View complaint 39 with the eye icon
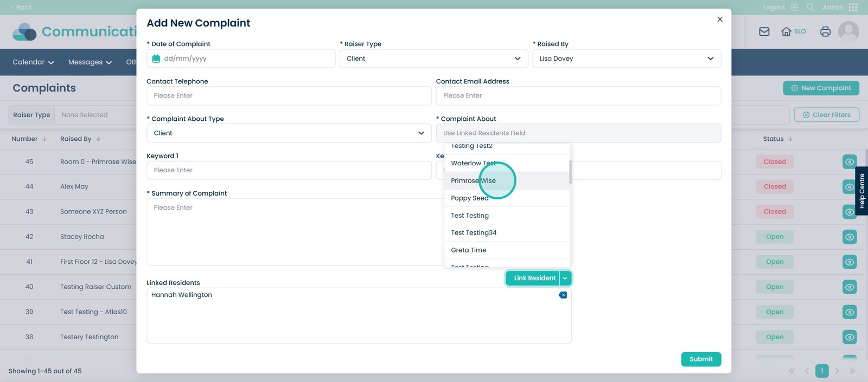Image resolution: width=868 pixels, height=382 pixels. 849,312
